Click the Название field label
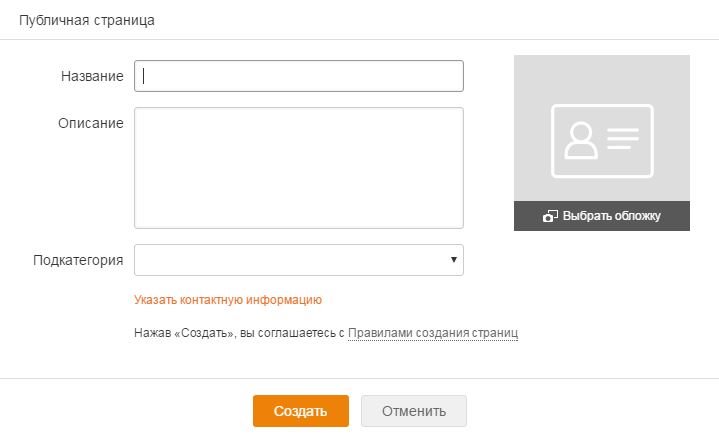Screen dimensions: 719x435 point(92,76)
